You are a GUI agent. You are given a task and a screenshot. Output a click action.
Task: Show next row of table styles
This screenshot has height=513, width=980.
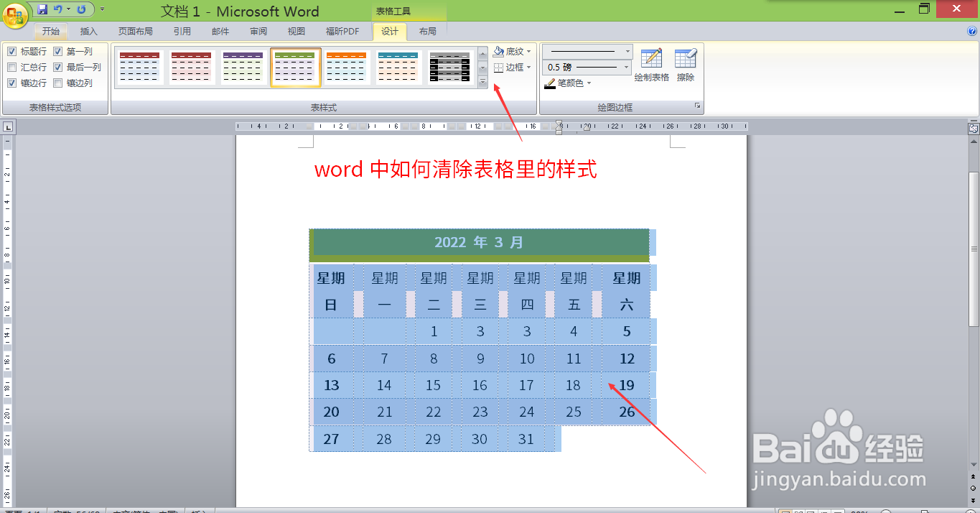483,68
